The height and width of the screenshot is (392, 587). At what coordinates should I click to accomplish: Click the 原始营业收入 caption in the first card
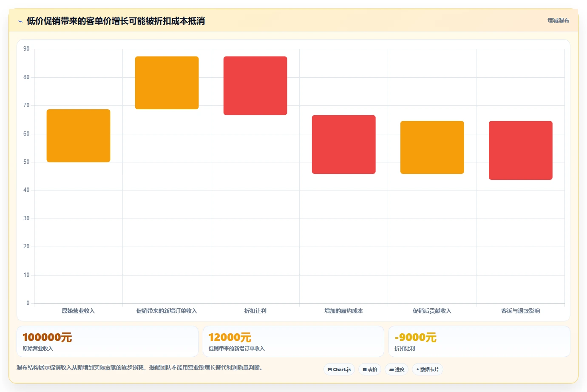(38, 349)
